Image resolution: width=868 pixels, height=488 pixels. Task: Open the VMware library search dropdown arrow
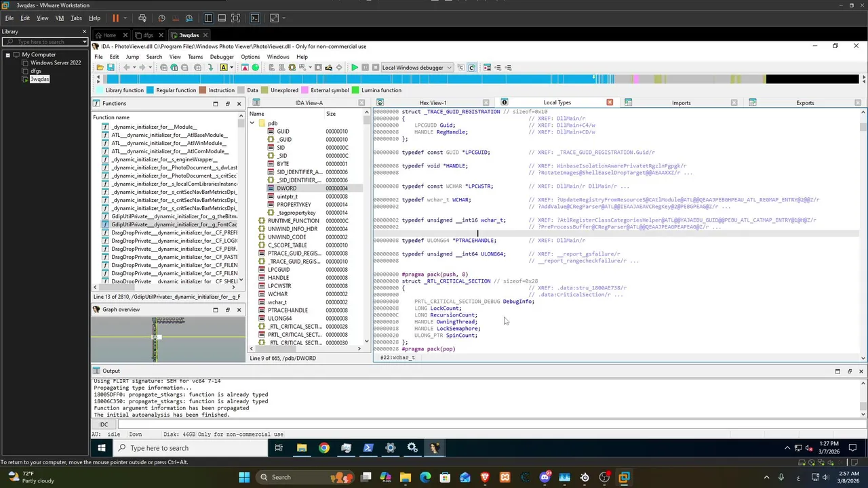pos(85,42)
